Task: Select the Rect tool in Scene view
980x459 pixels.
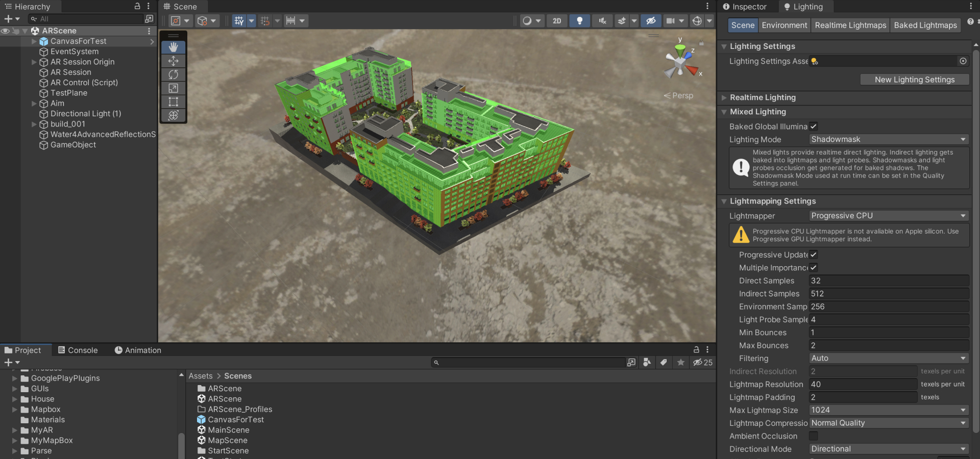Action: (174, 101)
